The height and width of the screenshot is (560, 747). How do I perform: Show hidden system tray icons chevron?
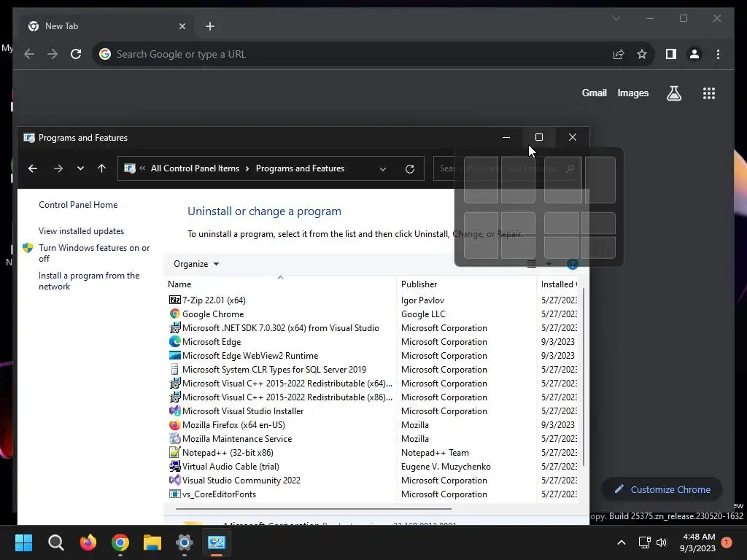[x=622, y=542]
